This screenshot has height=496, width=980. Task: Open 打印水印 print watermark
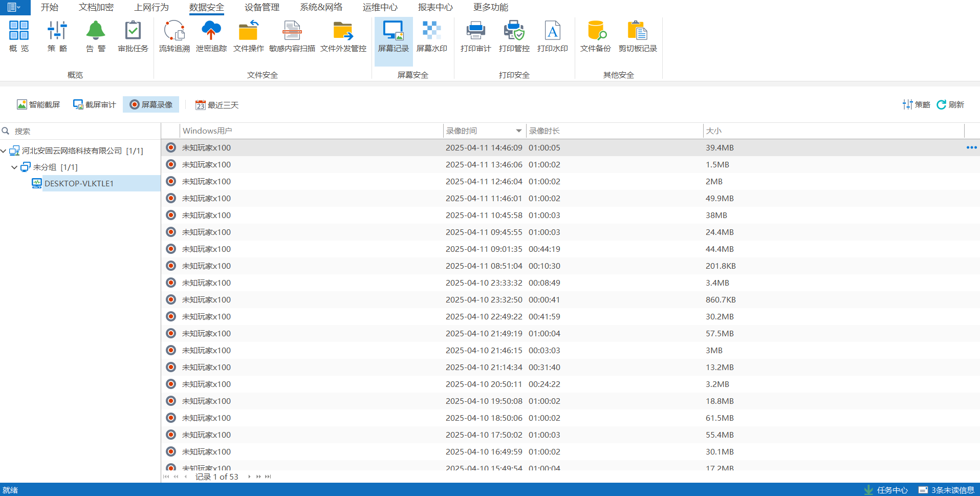(553, 36)
